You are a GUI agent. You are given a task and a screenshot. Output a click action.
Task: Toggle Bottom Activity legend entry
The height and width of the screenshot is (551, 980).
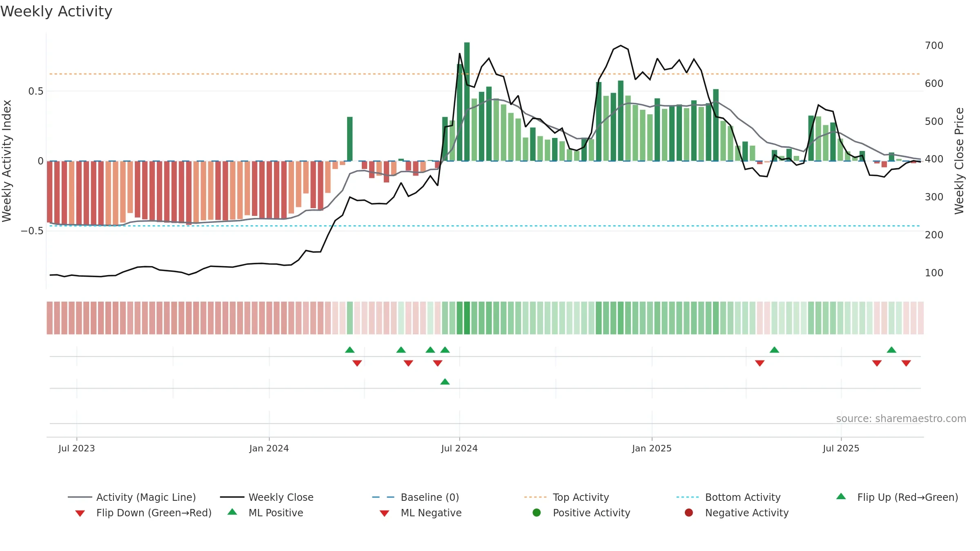click(728, 497)
